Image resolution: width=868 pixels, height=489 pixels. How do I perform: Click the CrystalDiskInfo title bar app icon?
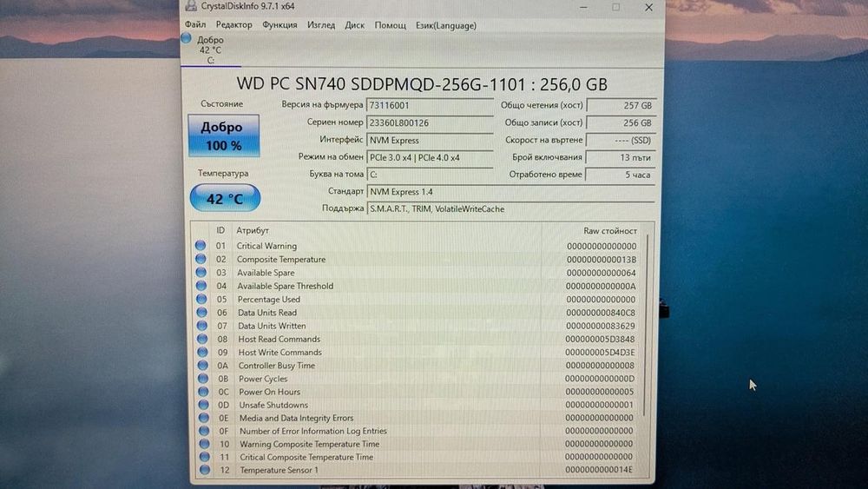(191, 5)
